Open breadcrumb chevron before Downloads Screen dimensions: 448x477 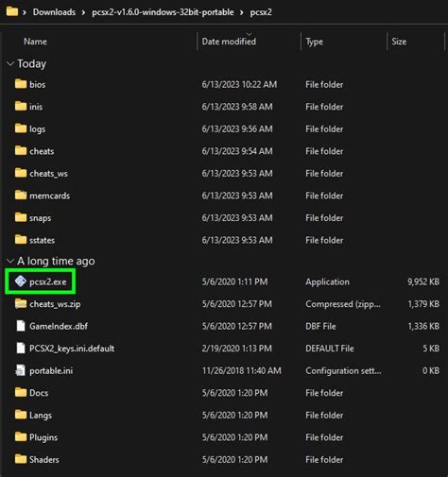25,12
